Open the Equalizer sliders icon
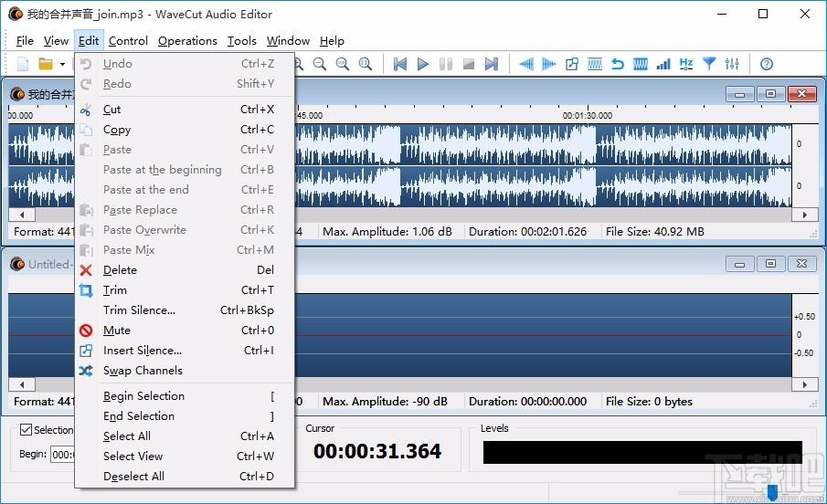 tap(732, 64)
